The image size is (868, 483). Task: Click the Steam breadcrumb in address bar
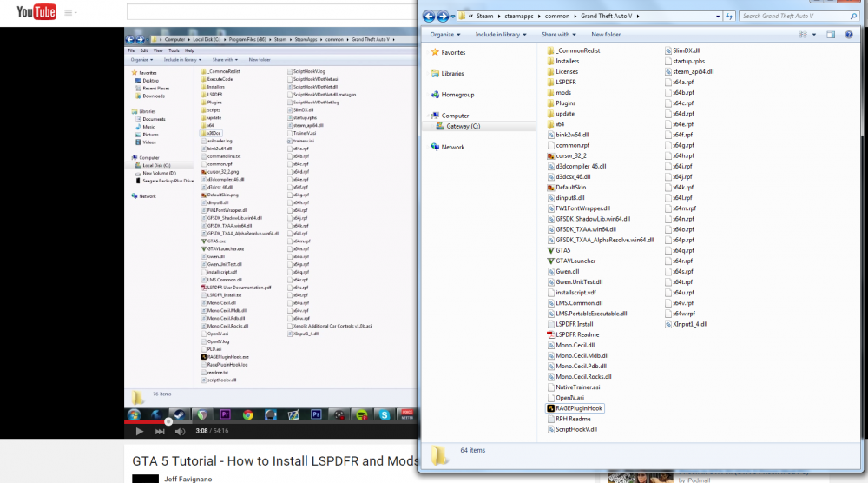[484, 16]
